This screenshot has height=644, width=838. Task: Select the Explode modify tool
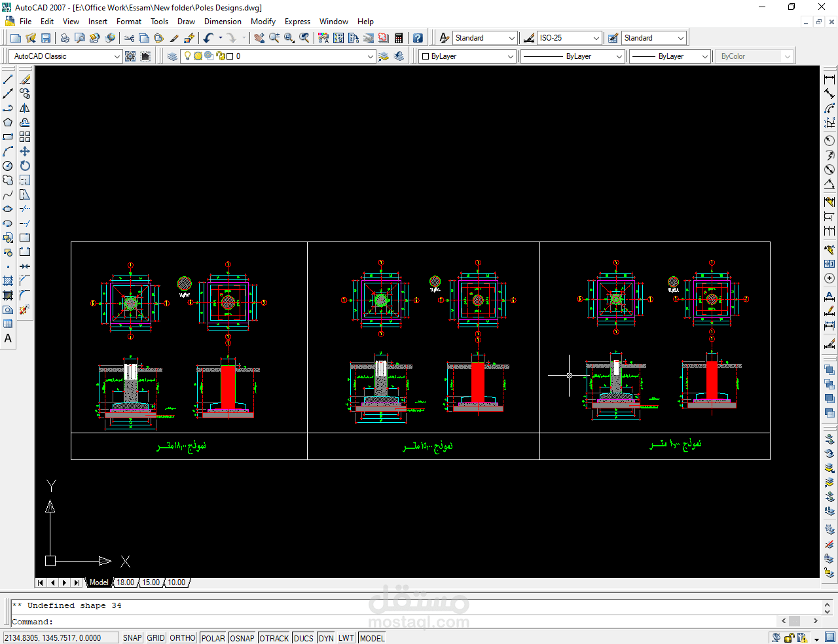pos(25,310)
